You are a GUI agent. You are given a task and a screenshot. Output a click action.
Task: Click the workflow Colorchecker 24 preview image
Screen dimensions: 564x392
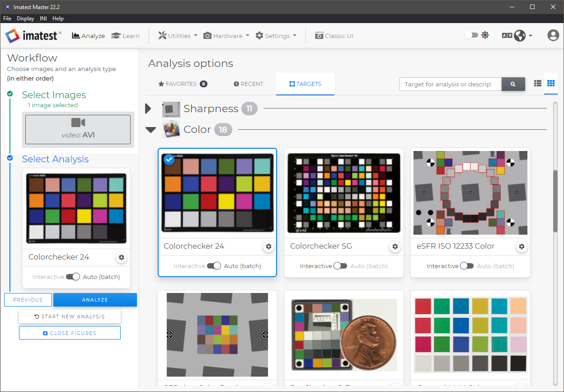tap(76, 209)
